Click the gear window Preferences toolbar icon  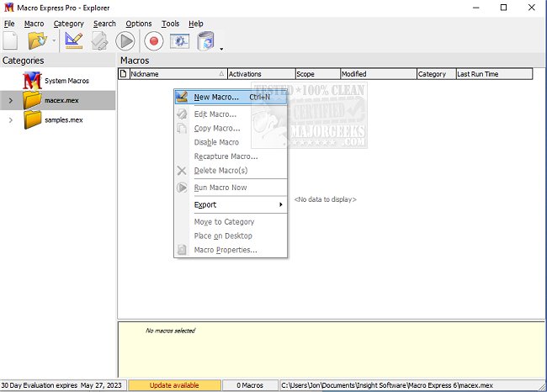pos(179,41)
